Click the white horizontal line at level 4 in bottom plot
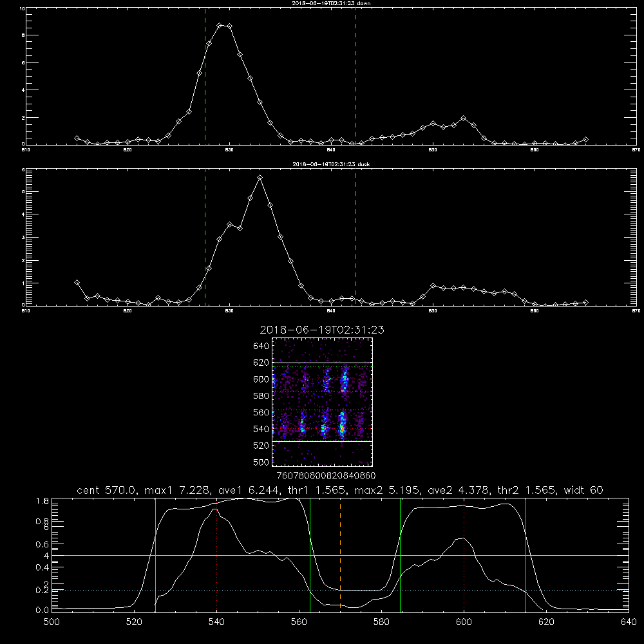The width and height of the screenshot is (644, 644). point(340,555)
